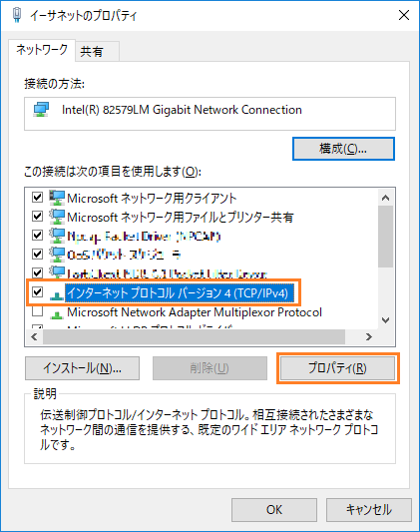Click the 構成(C)... button
This screenshot has height=532, width=420.
[x=343, y=149]
